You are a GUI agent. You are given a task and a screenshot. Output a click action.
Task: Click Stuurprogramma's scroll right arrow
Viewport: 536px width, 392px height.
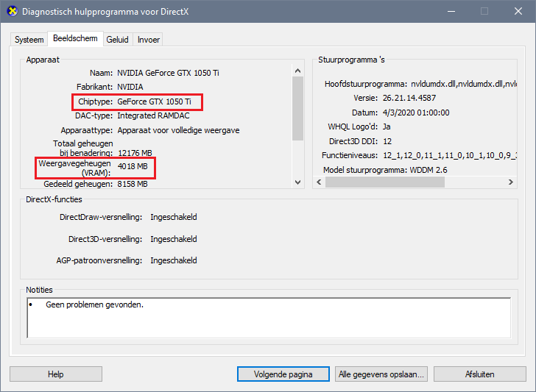pyautogui.click(x=511, y=182)
